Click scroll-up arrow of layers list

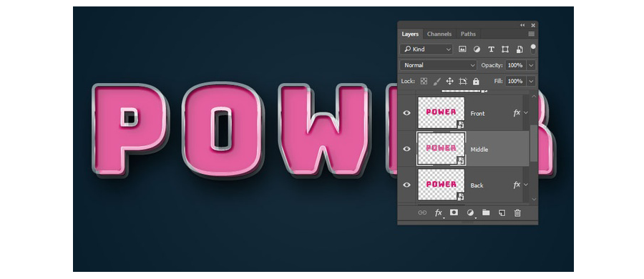coord(534,96)
